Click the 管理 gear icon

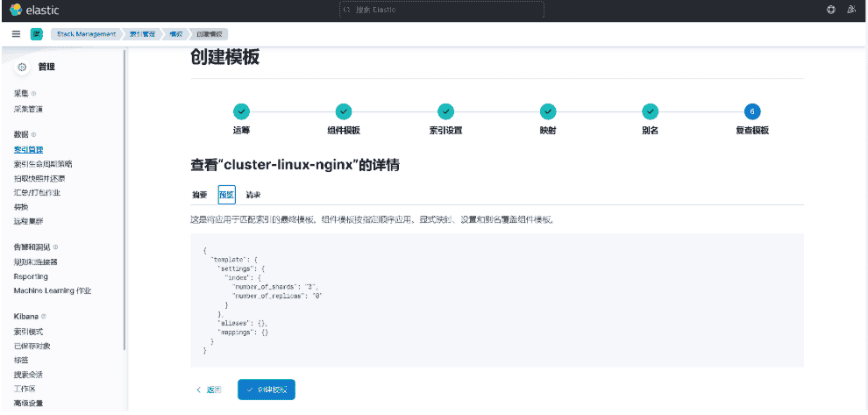(x=22, y=67)
